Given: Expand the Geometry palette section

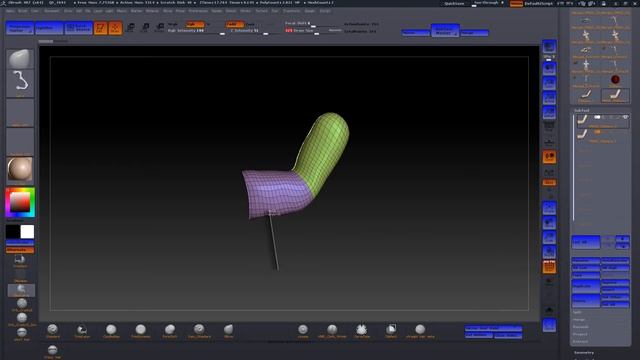Looking at the screenshot, I should (x=584, y=353).
